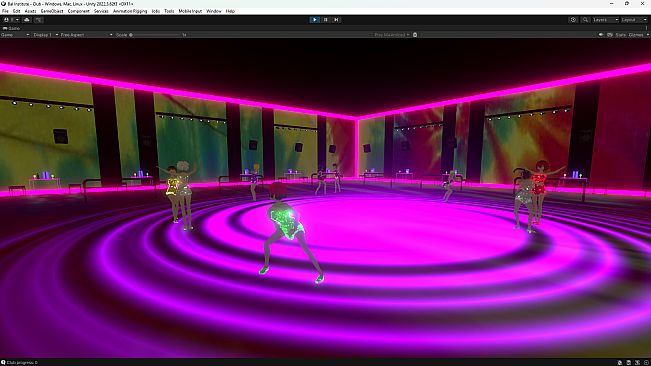Open the version control icon in toolbar
Image resolution: width=651 pixels, height=366 pixels.
[x=38, y=20]
